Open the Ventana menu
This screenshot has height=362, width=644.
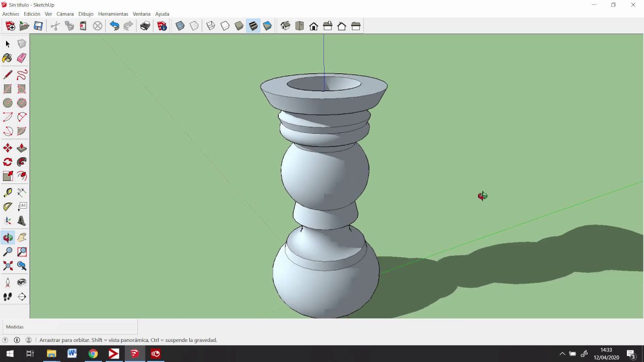tap(141, 14)
